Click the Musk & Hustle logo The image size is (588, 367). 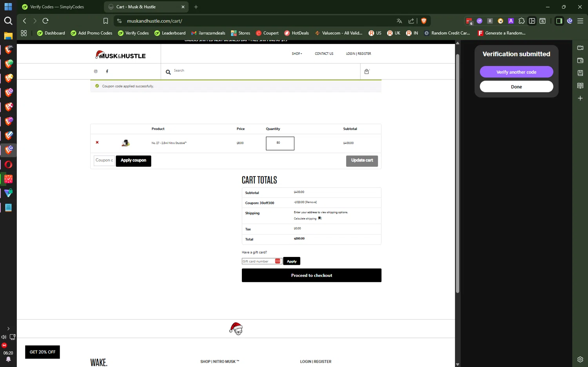pos(120,55)
